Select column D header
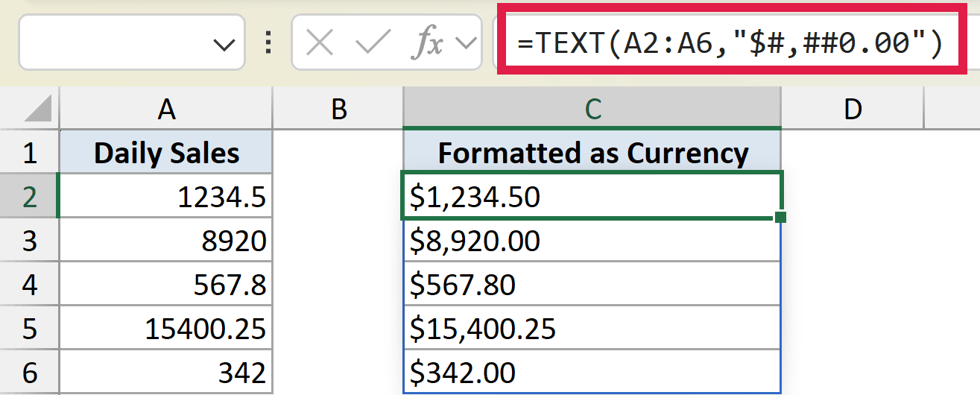980x395 pixels. coord(852,110)
